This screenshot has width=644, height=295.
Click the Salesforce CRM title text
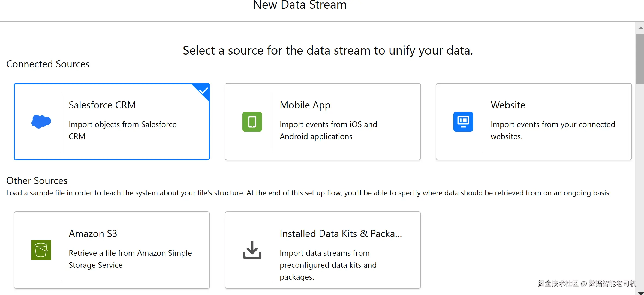[102, 105]
